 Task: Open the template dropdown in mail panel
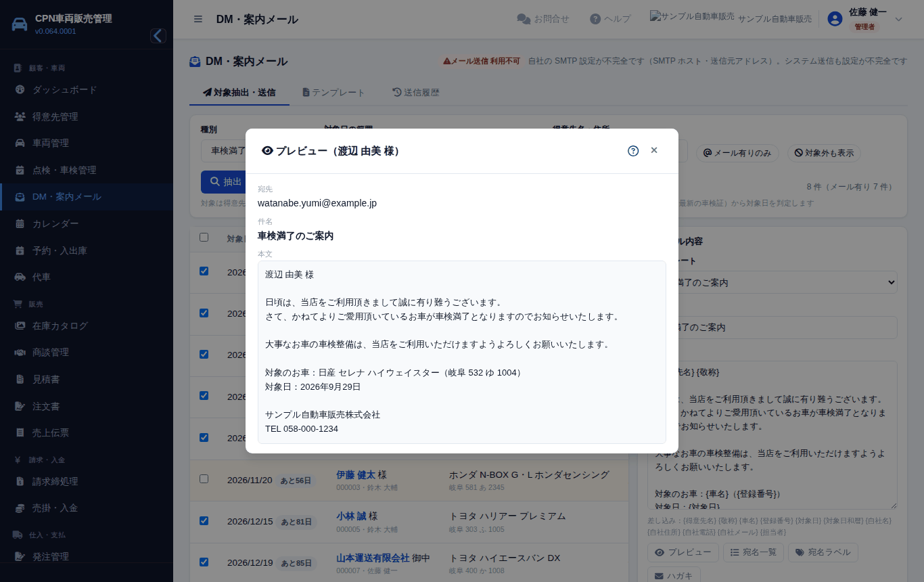[772, 282]
